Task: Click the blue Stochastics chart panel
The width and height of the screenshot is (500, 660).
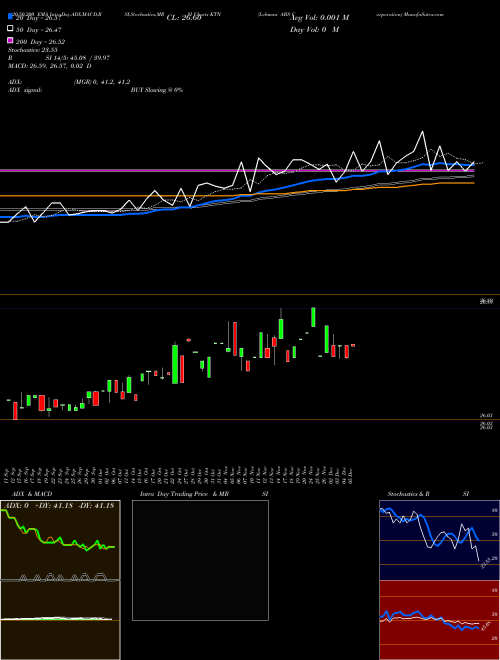Action: (x=439, y=540)
